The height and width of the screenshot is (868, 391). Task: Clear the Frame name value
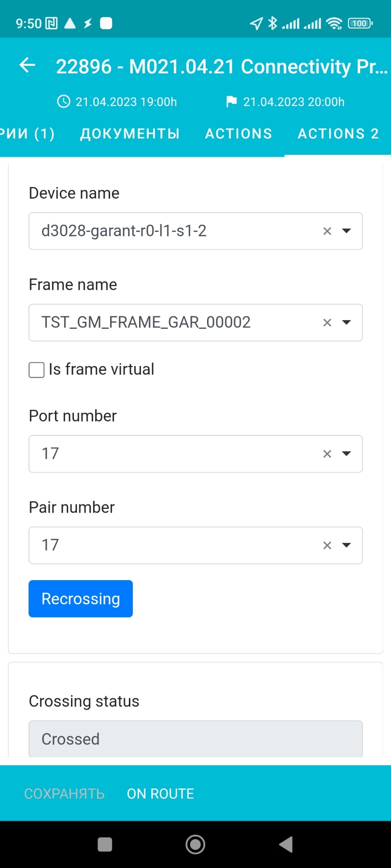(x=327, y=323)
